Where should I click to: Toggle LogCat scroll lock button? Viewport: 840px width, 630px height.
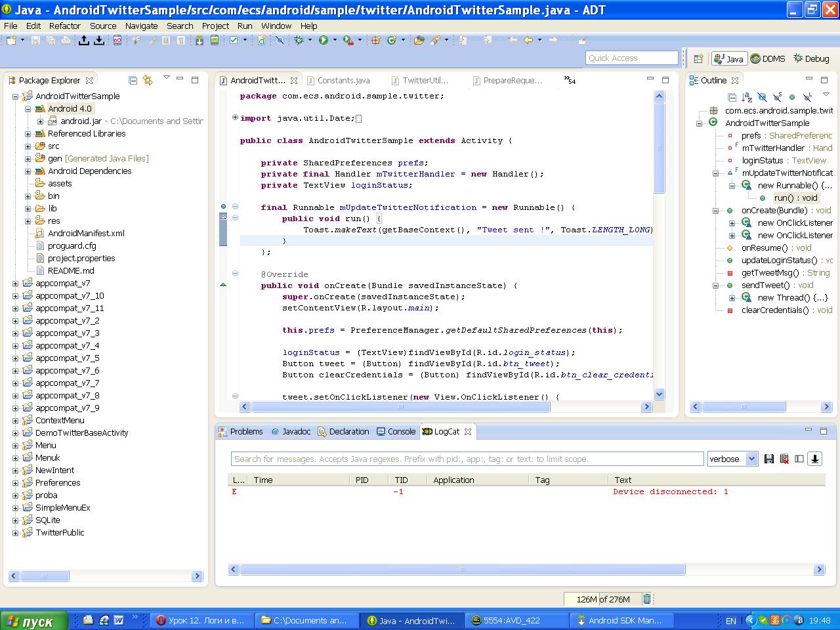(x=814, y=459)
